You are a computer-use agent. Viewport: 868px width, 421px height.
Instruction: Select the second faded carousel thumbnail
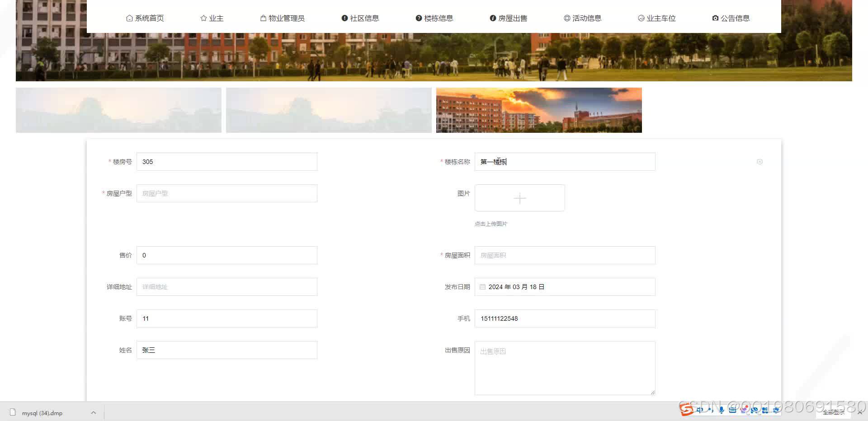point(329,110)
